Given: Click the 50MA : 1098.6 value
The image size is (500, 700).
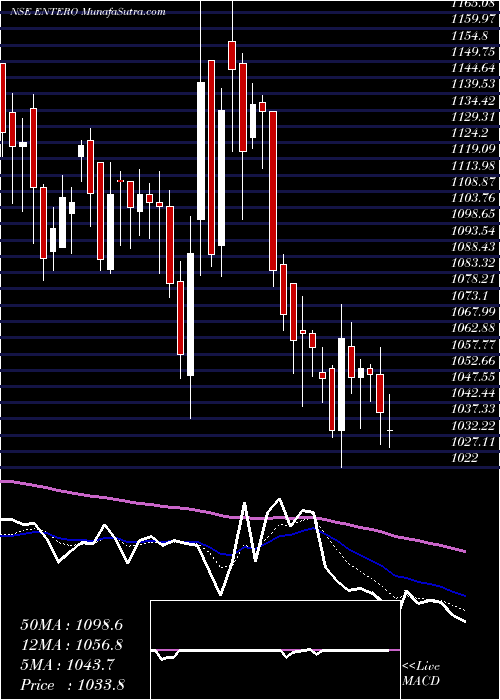Looking at the screenshot, I should 71,625.
